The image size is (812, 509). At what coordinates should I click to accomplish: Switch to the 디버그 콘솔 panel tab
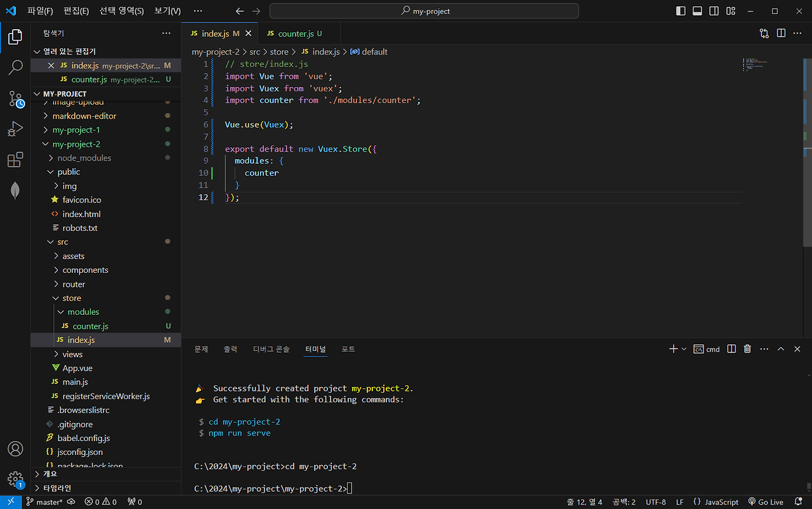271,349
